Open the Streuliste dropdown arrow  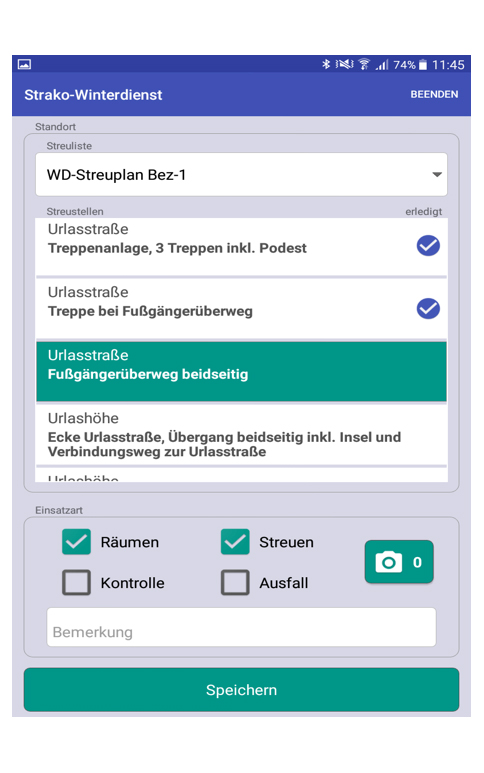[x=437, y=175]
